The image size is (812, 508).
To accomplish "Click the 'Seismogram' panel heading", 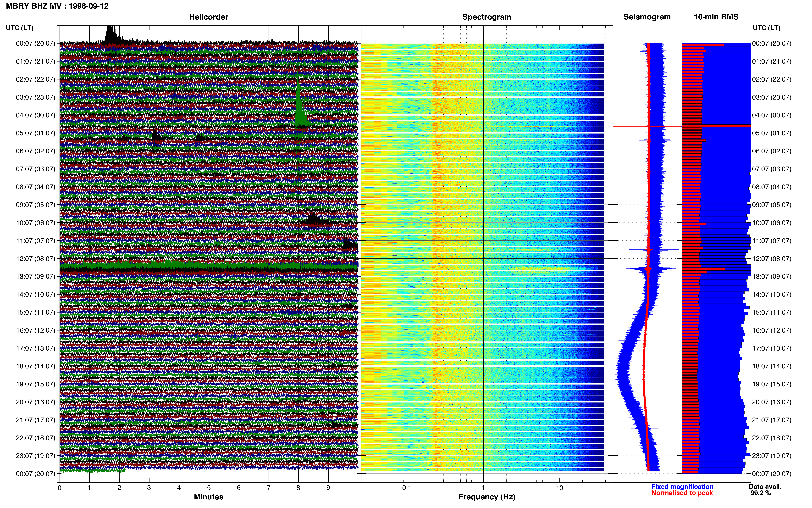I will (647, 17).
